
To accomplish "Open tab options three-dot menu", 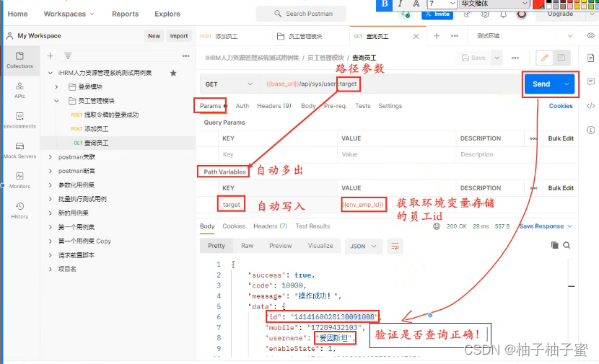I will click(455, 36).
